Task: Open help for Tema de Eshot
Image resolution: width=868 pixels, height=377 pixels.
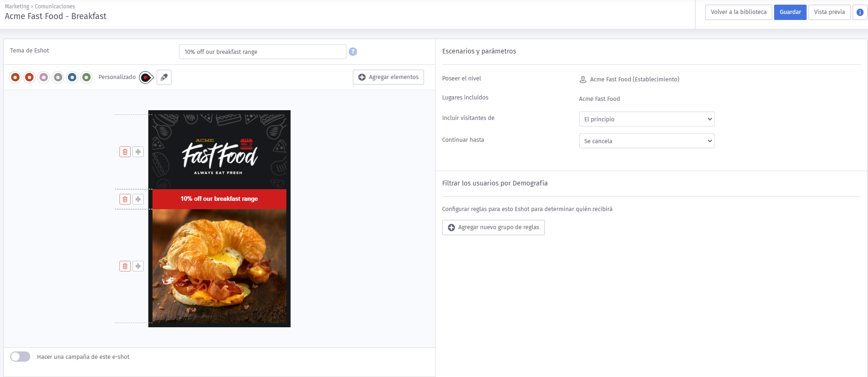Action: pos(353,52)
